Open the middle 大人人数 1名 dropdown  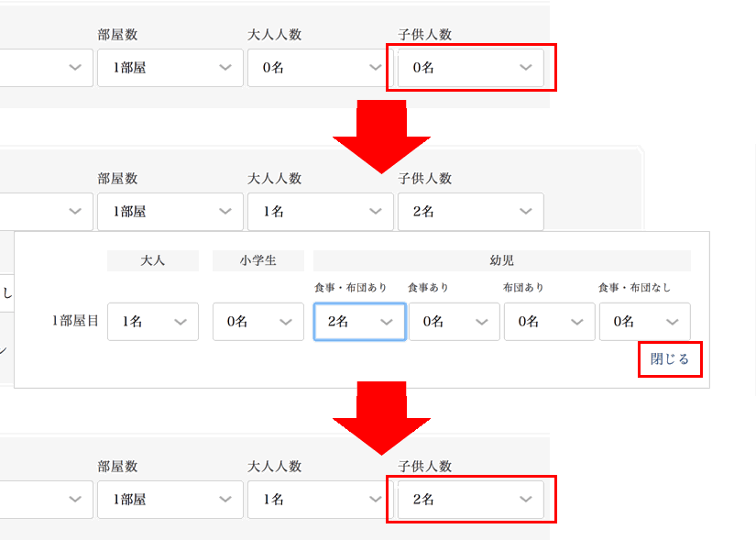coord(321,212)
